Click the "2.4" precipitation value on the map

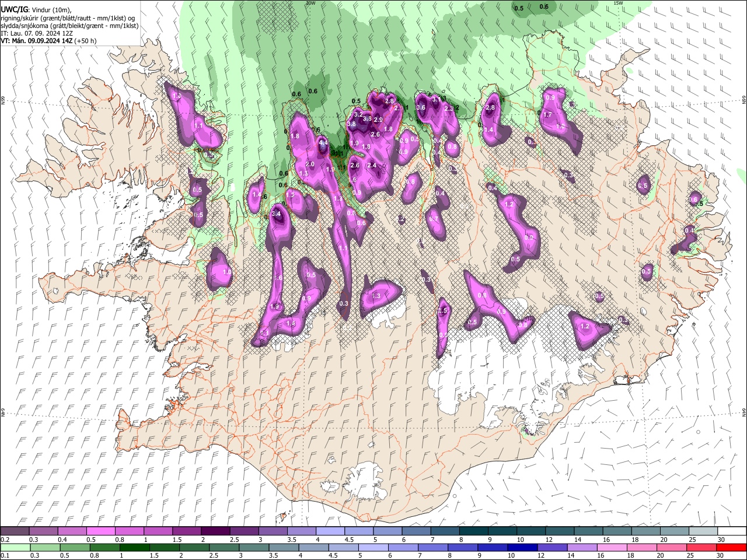coord(372,166)
